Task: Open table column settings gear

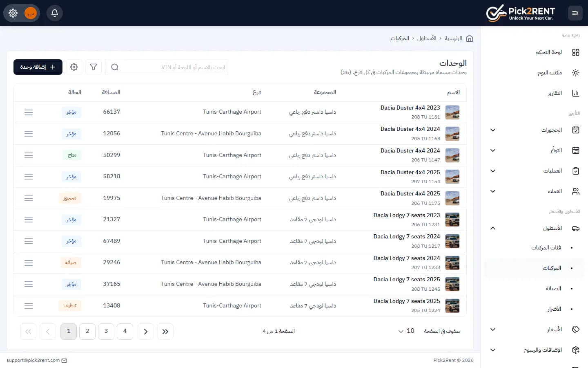Action: pos(74,67)
